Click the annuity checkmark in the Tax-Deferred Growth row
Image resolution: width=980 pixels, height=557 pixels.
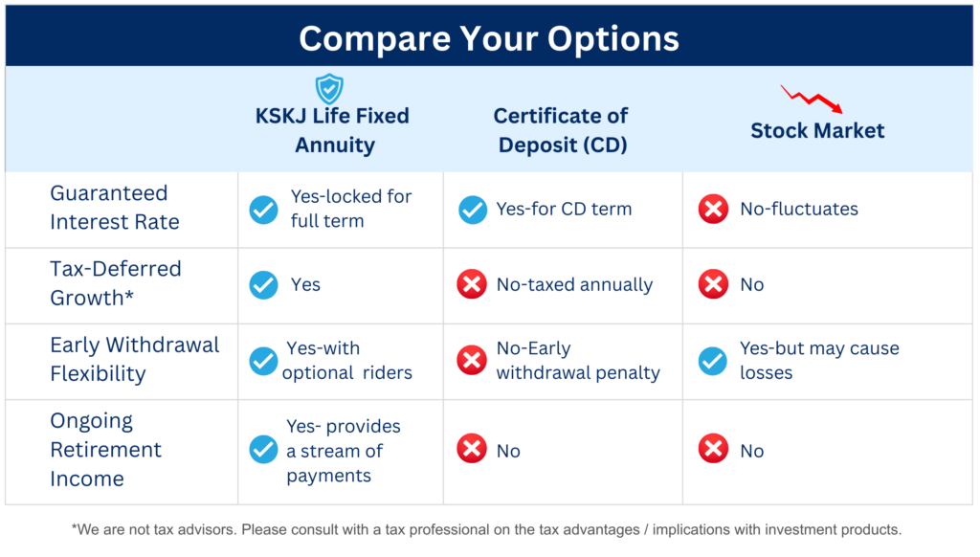264,285
